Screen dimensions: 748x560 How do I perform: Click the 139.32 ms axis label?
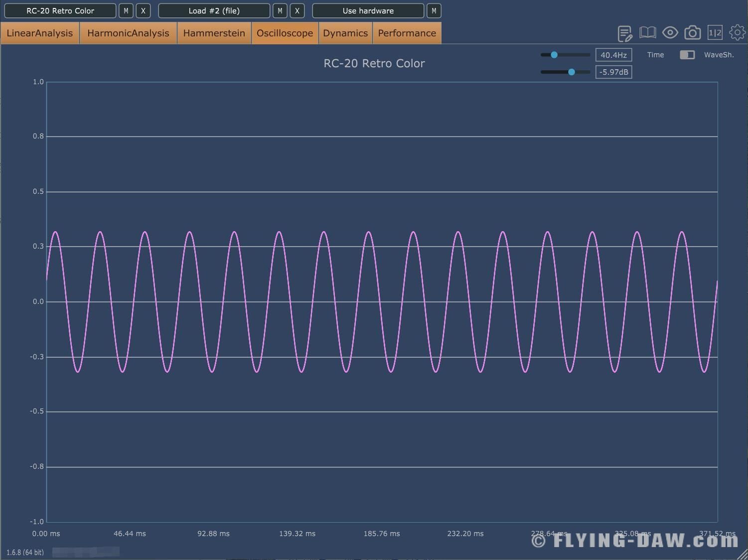coord(297,534)
